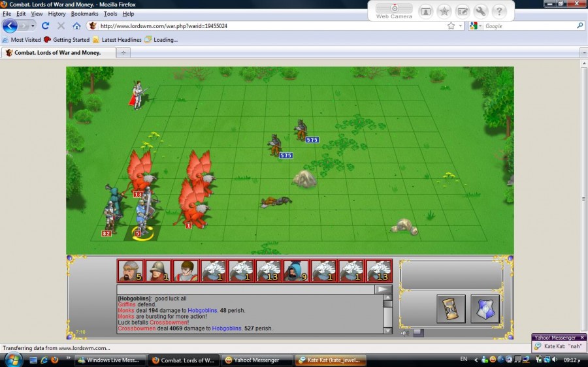Open the Tools menu
This screenshot has height=367, width=588.
click(110, 14)
